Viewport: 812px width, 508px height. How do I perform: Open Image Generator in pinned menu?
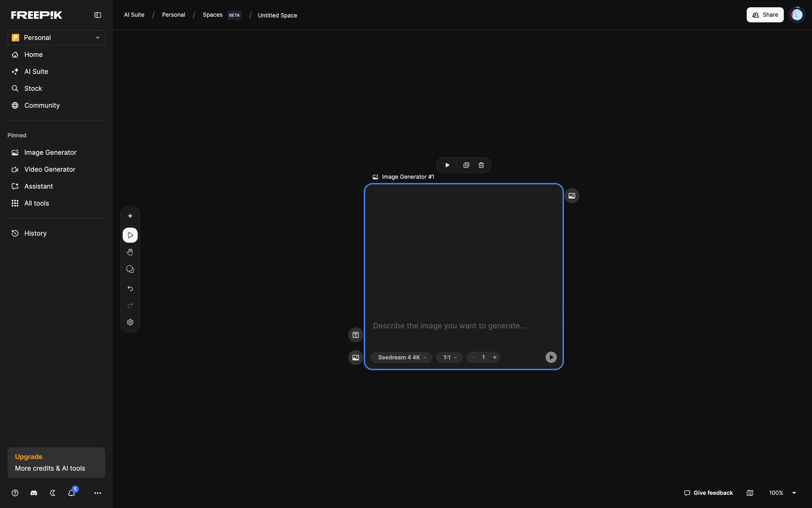(x=50, y=152)
